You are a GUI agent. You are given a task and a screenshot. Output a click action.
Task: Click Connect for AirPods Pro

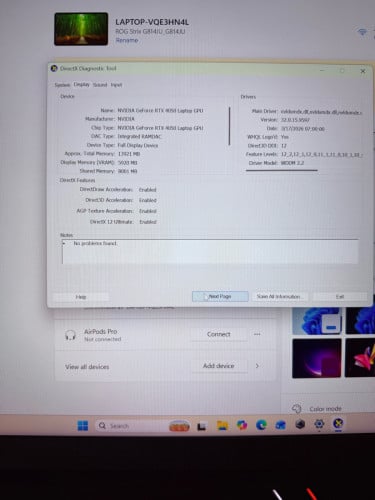coord(219,334)
